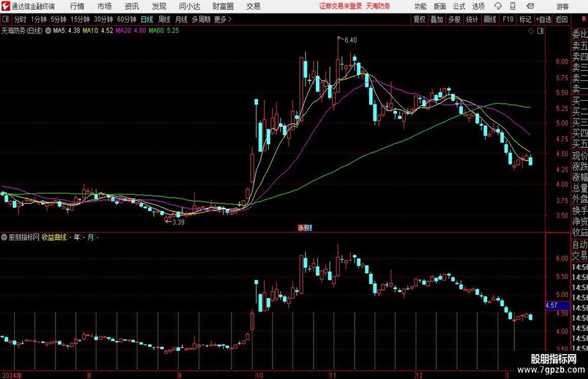Click the 叠加 overlay button

[437, 19]
